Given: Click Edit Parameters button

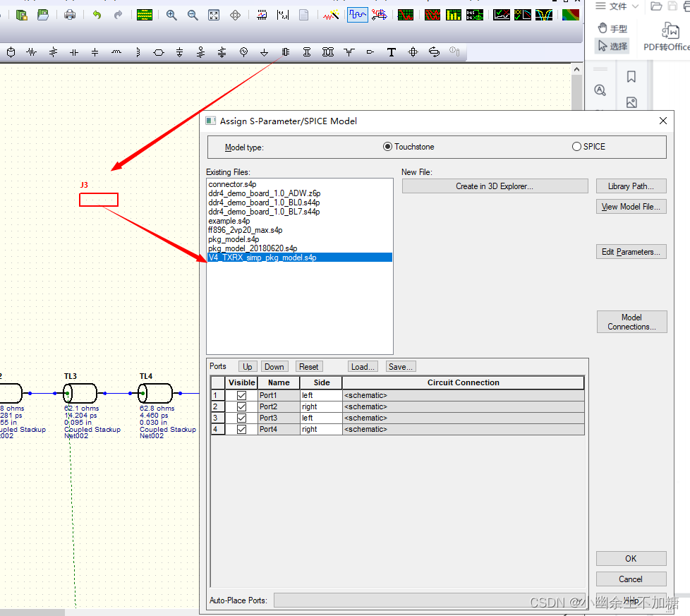Looking at the screenshot, I should tap(631, 252).
